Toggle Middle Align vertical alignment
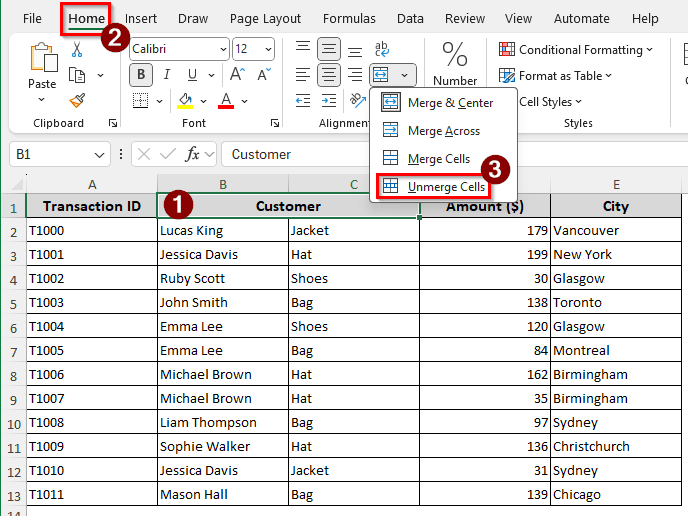The image size is (688, 516). pos(329,49)
